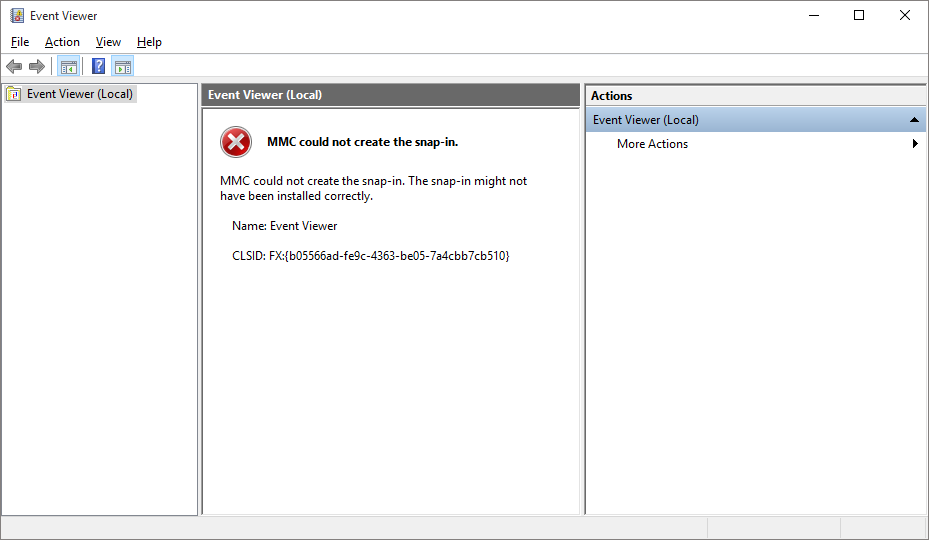This screenshot has width=929, height=540.
Task: Maximize the Event Viewer window
Action: [x=859, y=15]
